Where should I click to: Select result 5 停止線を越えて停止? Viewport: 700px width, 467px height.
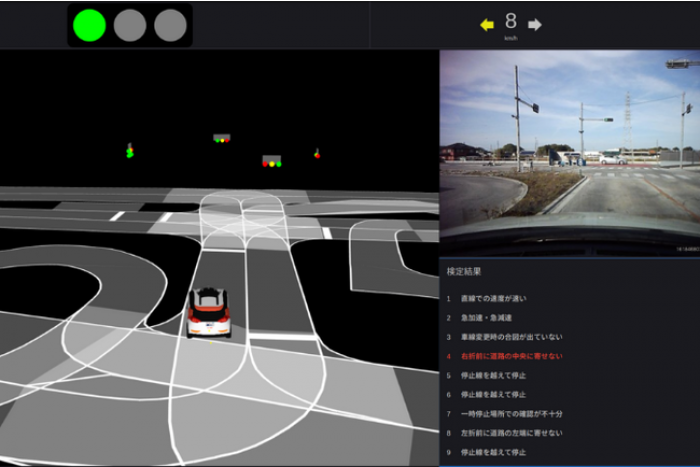pos(490,375)
